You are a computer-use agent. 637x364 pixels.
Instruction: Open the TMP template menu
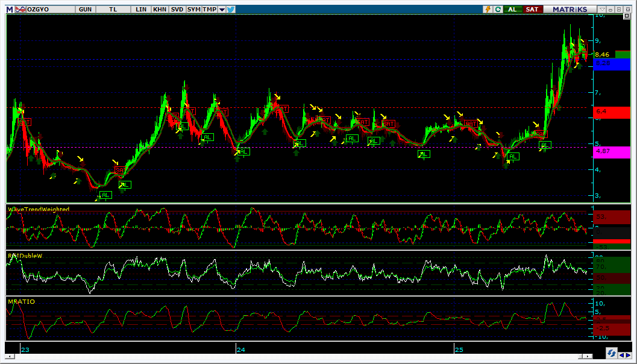210,9
